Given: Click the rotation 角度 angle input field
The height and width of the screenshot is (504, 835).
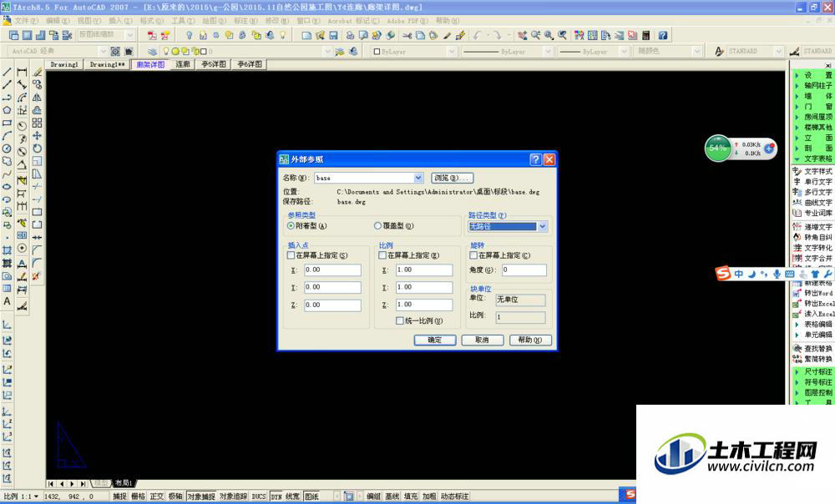Looking at the screenshot, I should click(x=524, y=270).
